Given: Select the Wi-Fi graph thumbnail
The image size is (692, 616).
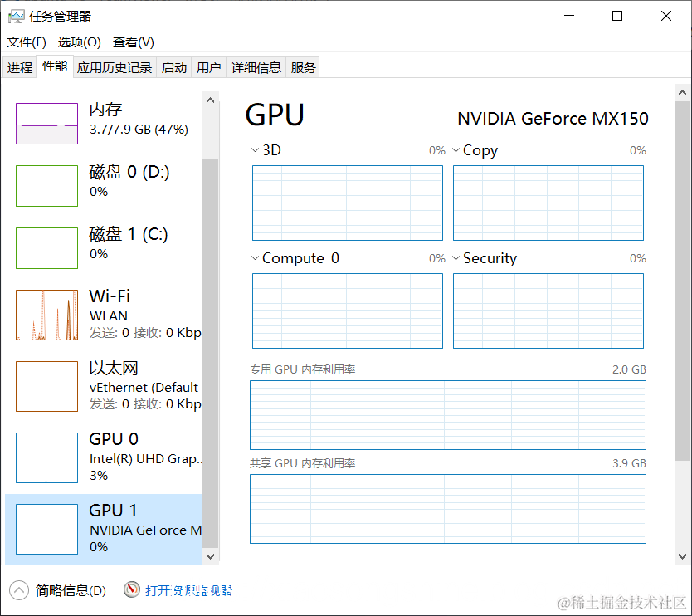Looking at the screenshot, I should click(46, 315).
